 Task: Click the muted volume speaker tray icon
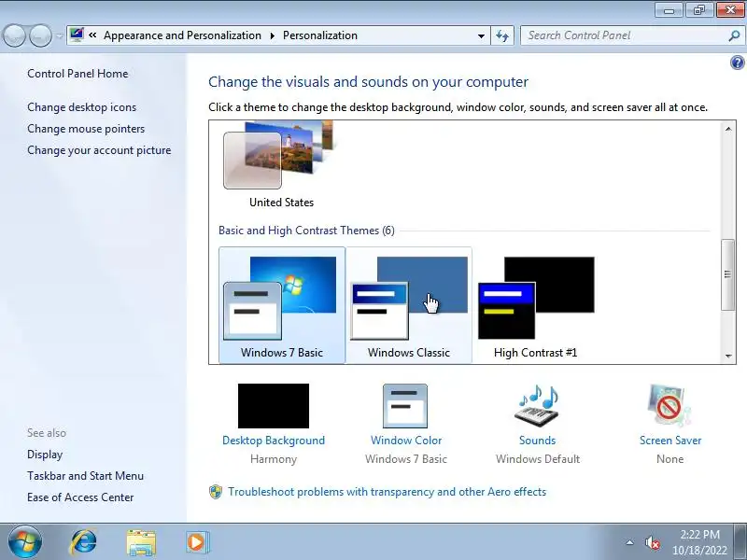[x=652, y=543]
